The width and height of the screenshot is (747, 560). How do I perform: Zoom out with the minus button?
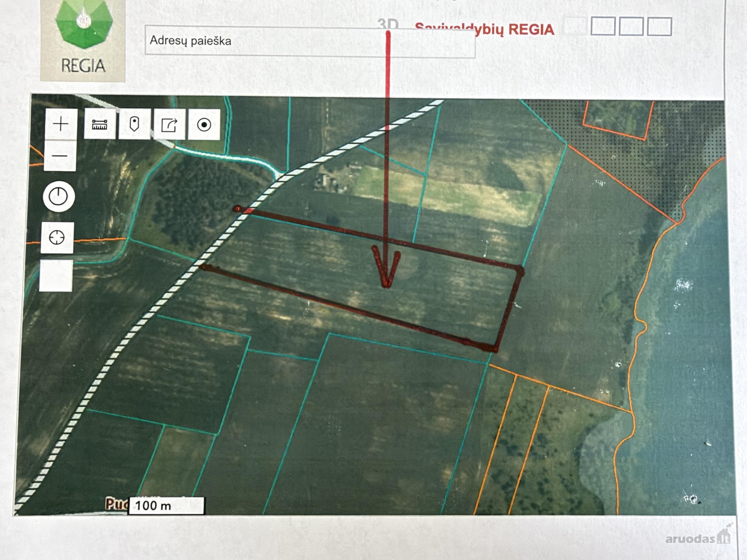pyautogui.click(x=60, y=156)
